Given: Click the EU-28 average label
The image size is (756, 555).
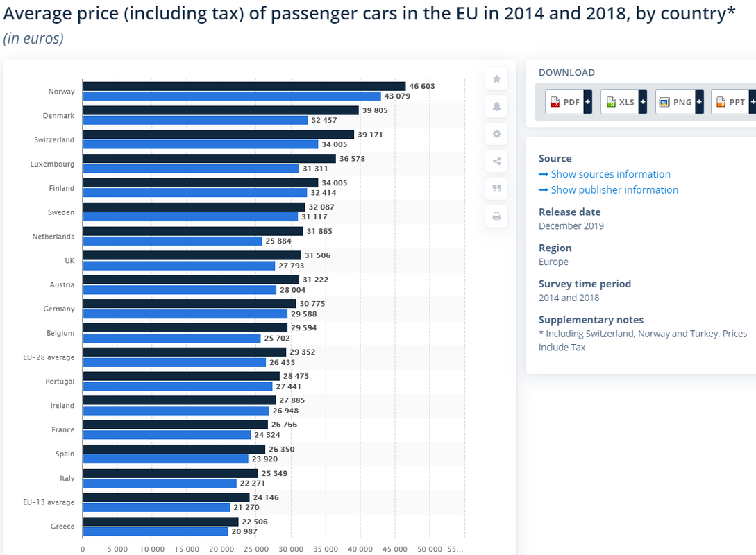Looking at the screenshot, I should tap(49, 357).
